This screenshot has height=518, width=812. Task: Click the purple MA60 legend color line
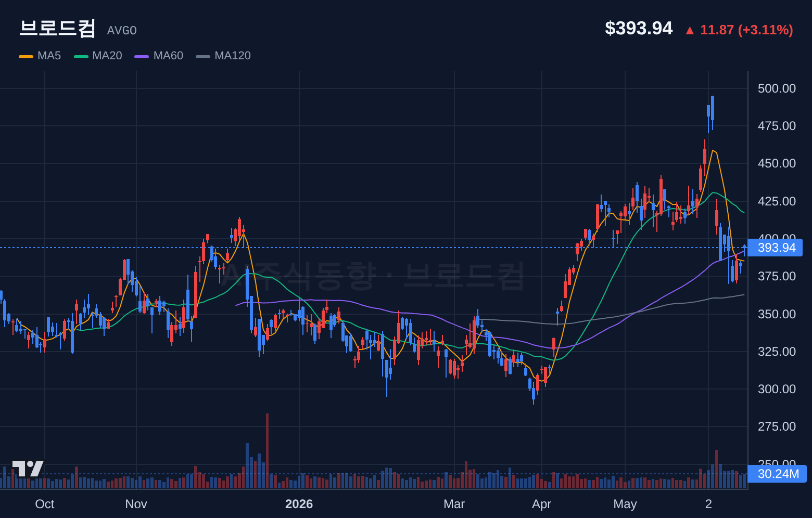(142, 56)
